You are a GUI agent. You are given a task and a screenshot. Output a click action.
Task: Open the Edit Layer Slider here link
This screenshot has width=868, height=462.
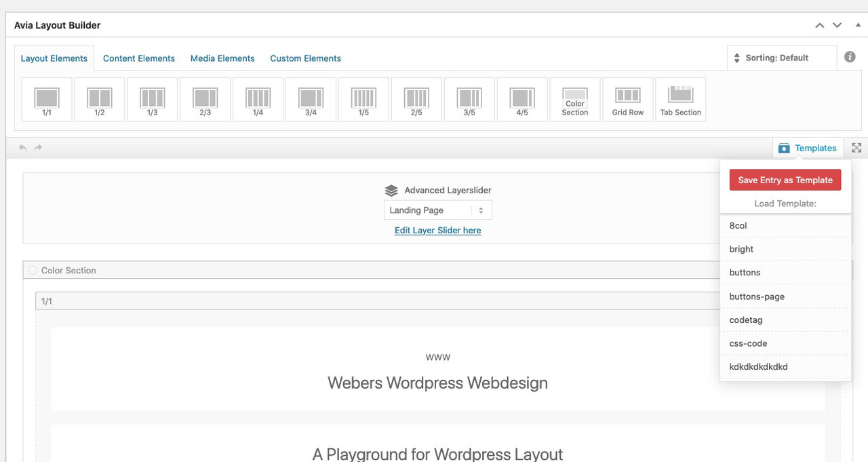[x=438, y=231]
